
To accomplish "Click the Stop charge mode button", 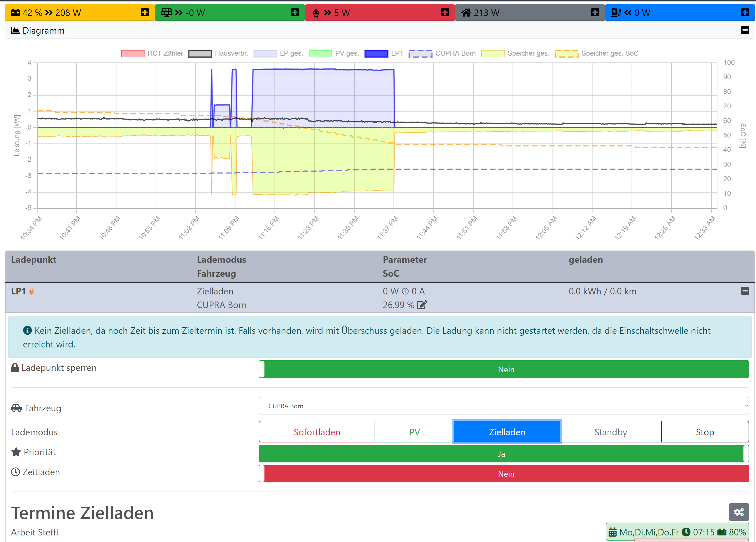I will pos(704,432).
